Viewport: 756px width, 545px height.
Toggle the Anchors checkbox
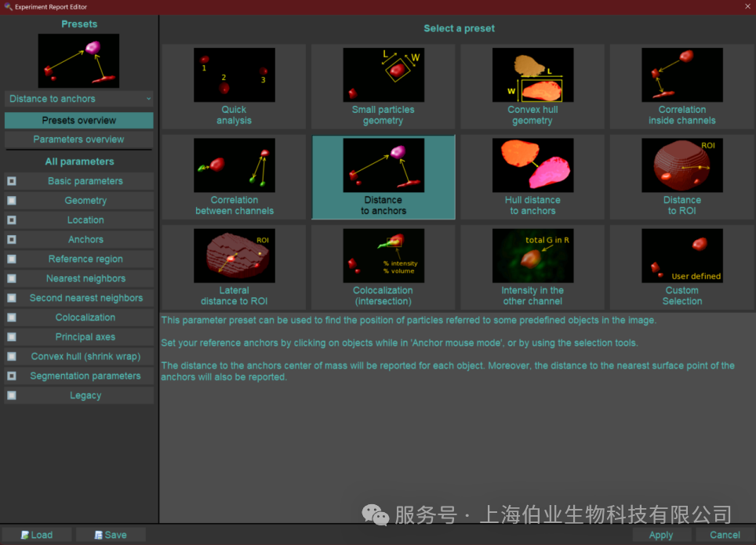[12, 240]
